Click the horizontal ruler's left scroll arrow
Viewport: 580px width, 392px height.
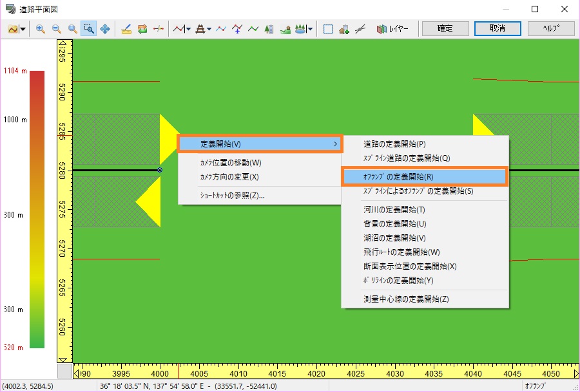76,373
